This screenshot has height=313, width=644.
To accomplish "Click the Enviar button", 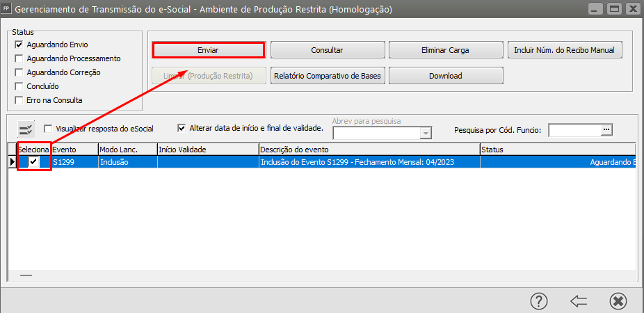I will (208, 50).
